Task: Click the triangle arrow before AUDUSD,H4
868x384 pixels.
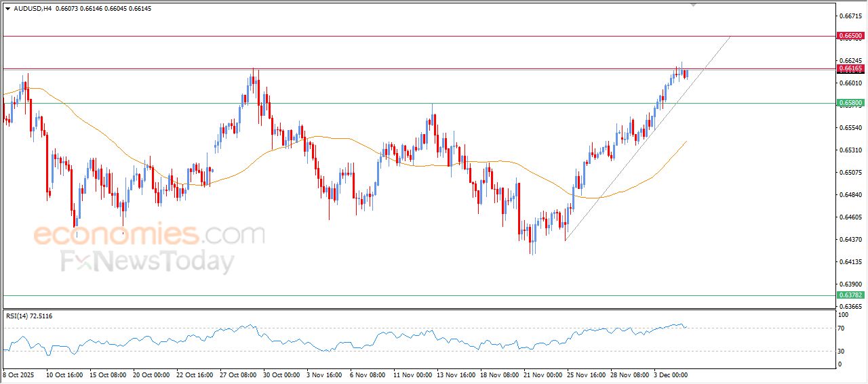Action: tap(7, 8)
